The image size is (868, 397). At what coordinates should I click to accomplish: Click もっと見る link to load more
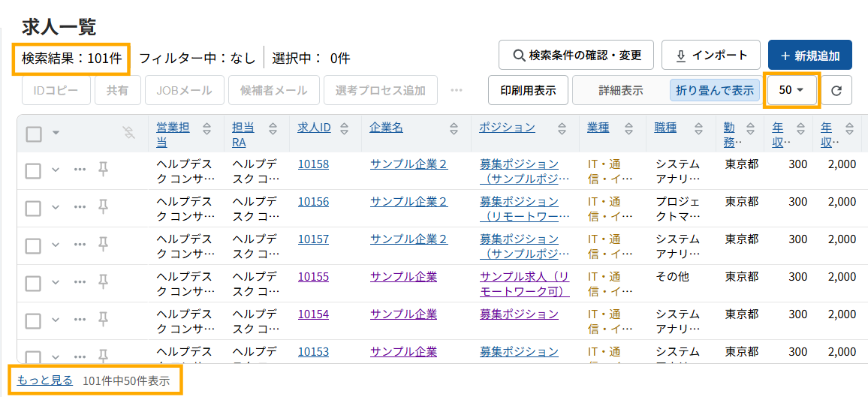(x=45, y=380)
